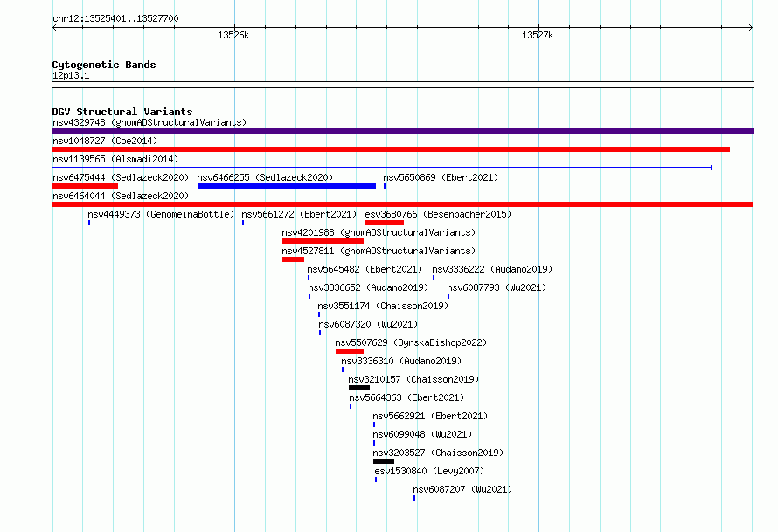Click the esv1530840 (Levy2007) label
Image resolution: width=778 pixels, height=532 pixels.
[x=429, y=471]
